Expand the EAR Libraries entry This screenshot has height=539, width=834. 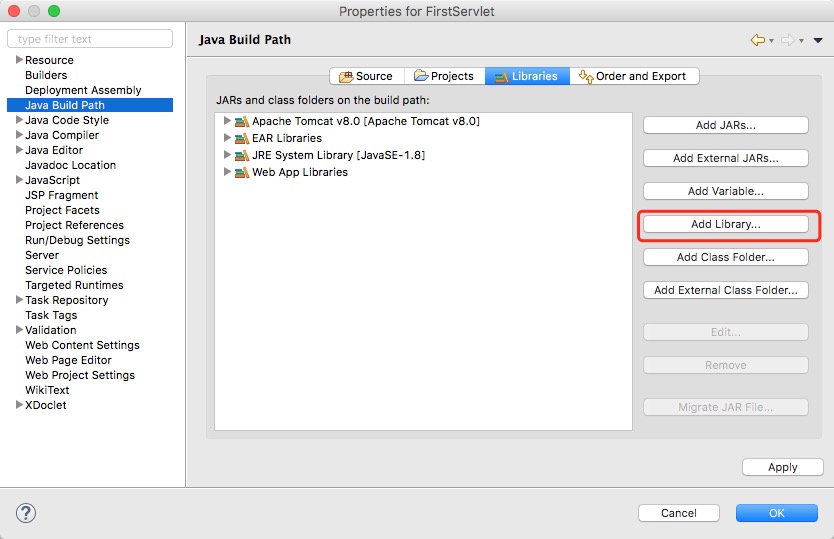tap(227, 138)
